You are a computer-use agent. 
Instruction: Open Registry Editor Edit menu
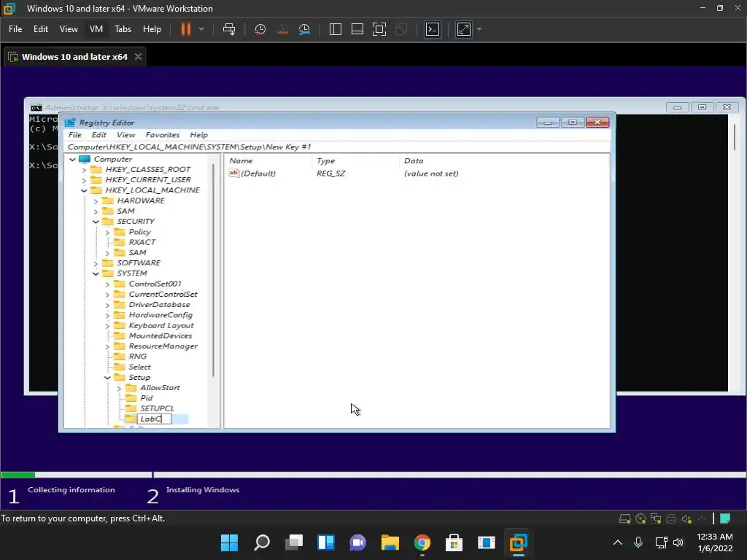(98, 135)
